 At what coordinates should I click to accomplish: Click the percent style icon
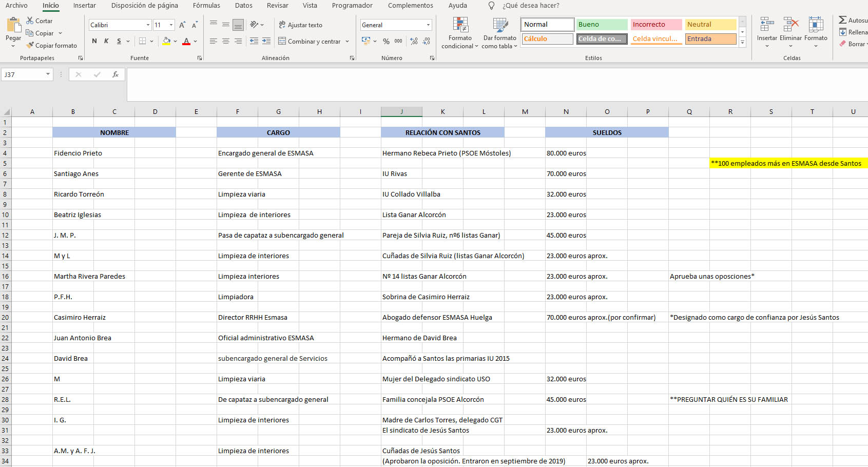386,41
